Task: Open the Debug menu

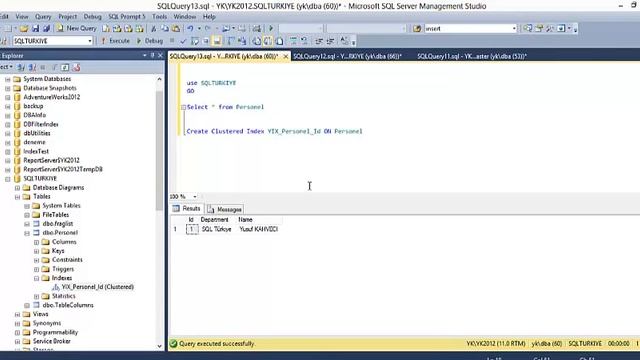Action: (92, 17)
